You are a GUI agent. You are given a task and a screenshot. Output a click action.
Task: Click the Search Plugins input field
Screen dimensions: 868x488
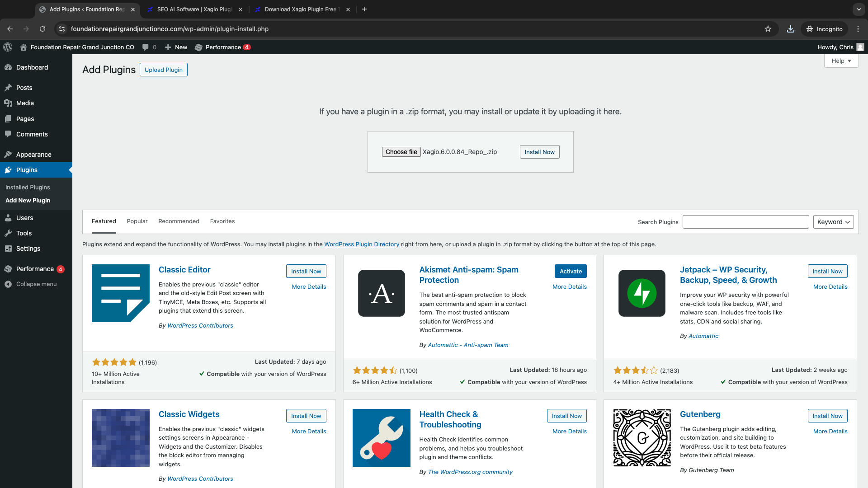745,222
